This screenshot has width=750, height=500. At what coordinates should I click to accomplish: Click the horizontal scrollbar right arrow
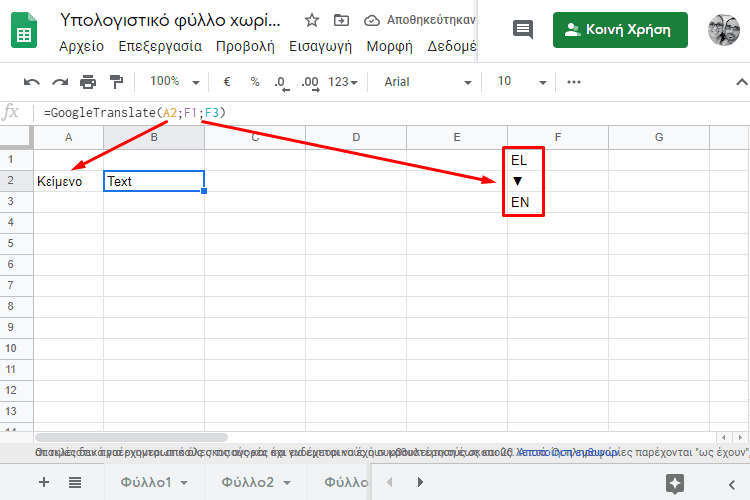pos(740,437)
